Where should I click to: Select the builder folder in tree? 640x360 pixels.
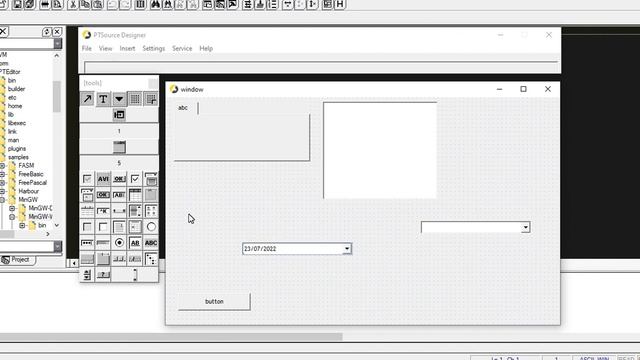click(x=16, y=89)
